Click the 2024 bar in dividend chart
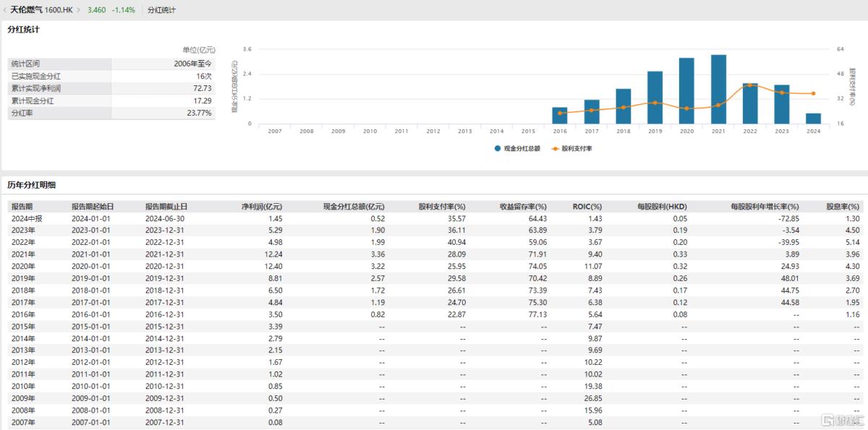The image size is (868, 430). [813, 119]
